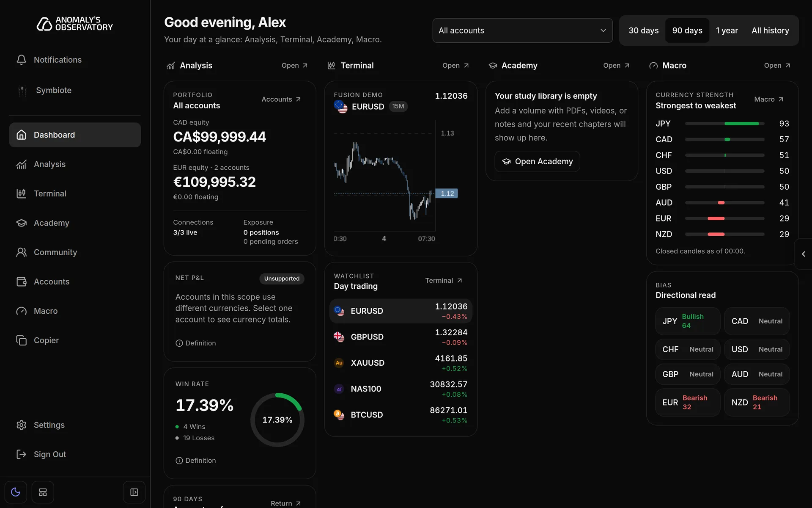The height and width of the screenshot is (508, 812).
Task: Select the 30 days range
Action: [643, 30]
